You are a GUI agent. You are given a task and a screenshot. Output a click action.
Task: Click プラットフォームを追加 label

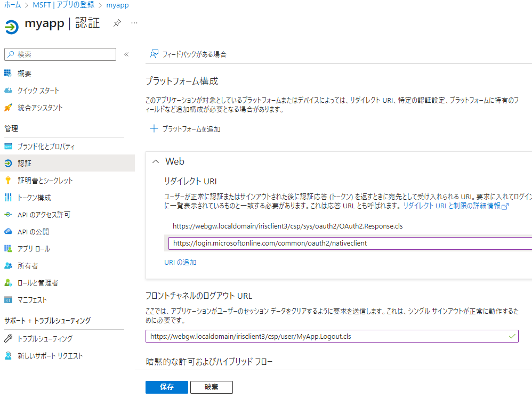(x=191, y=129)
